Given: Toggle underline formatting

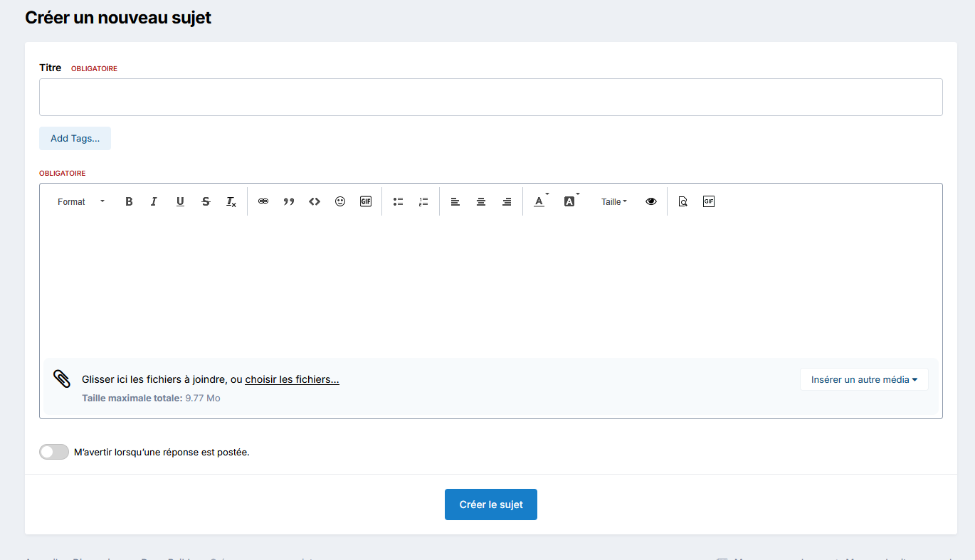Looking at the screenshot, I should tap(180, 202).
